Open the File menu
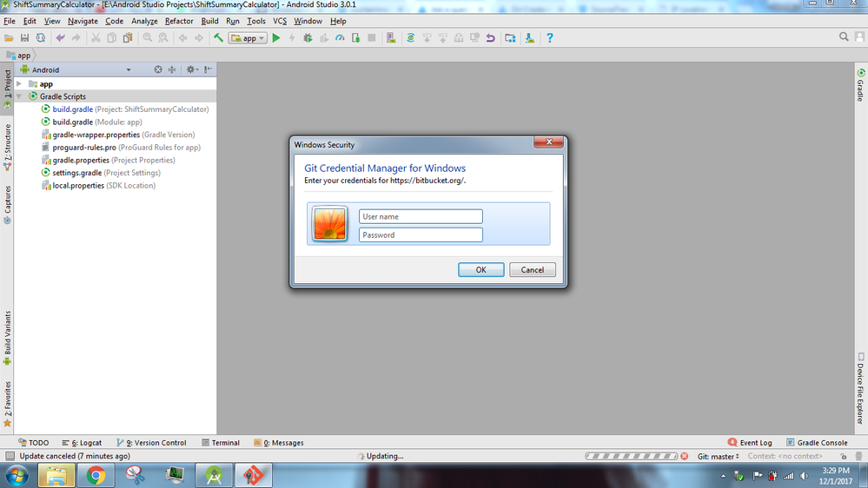This screenshot has height=488, width=868. pyautogui.click(x=10, y=21)
